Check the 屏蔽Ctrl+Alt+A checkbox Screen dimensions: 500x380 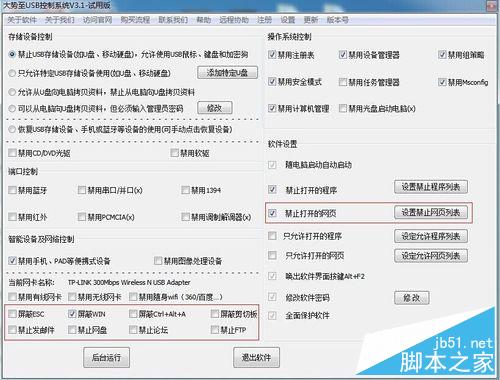pos(133,314)
